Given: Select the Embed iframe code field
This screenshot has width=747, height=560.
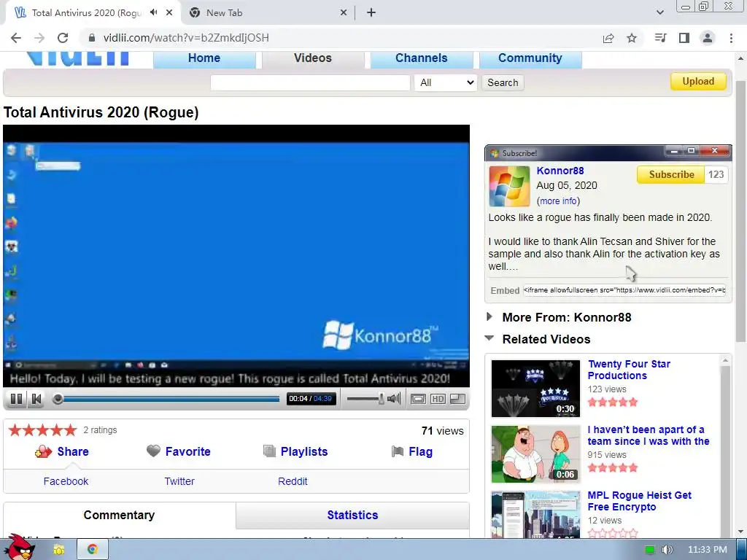Looking at the screenshot, I should 624,290.
